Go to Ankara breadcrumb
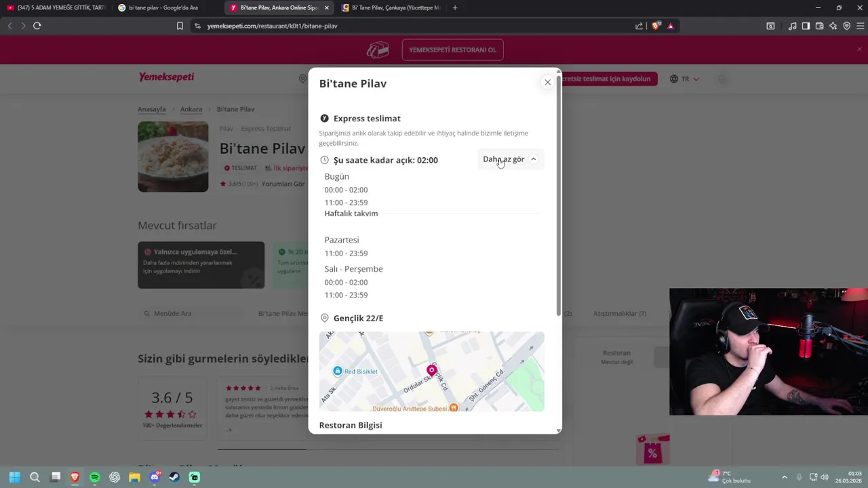868x488 pixels. coord(191,109)
